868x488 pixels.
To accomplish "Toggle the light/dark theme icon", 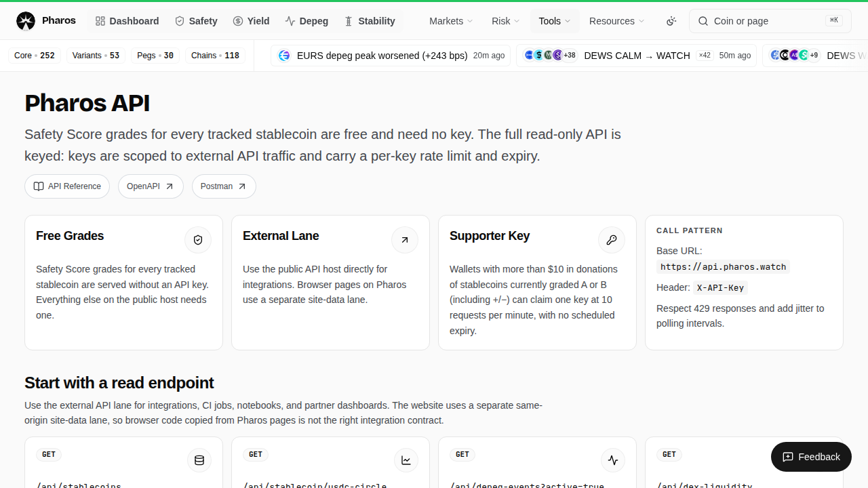I will click(x=671, y=21).
